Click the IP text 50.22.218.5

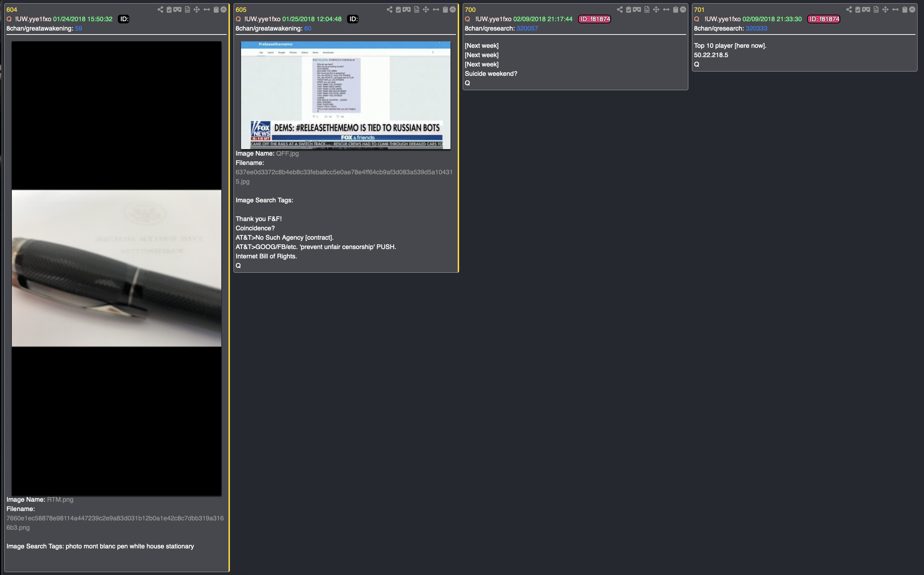coord(711,55)
